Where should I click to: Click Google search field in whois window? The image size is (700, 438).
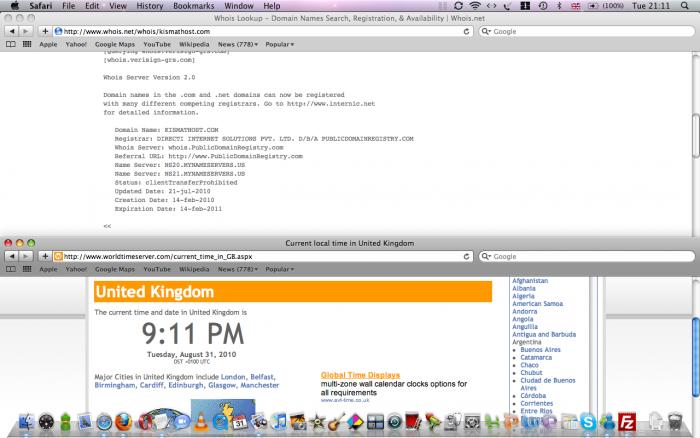click(x=587, y=31)
